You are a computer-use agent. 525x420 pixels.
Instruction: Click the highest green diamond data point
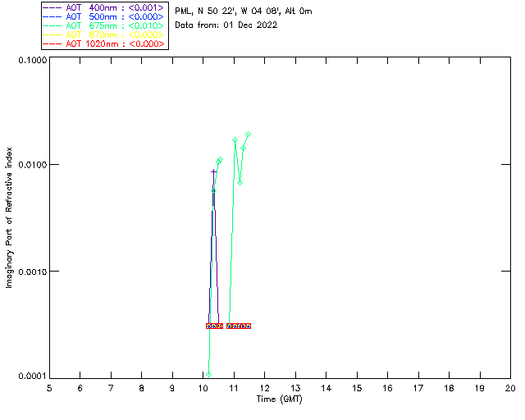click(248, 134)
